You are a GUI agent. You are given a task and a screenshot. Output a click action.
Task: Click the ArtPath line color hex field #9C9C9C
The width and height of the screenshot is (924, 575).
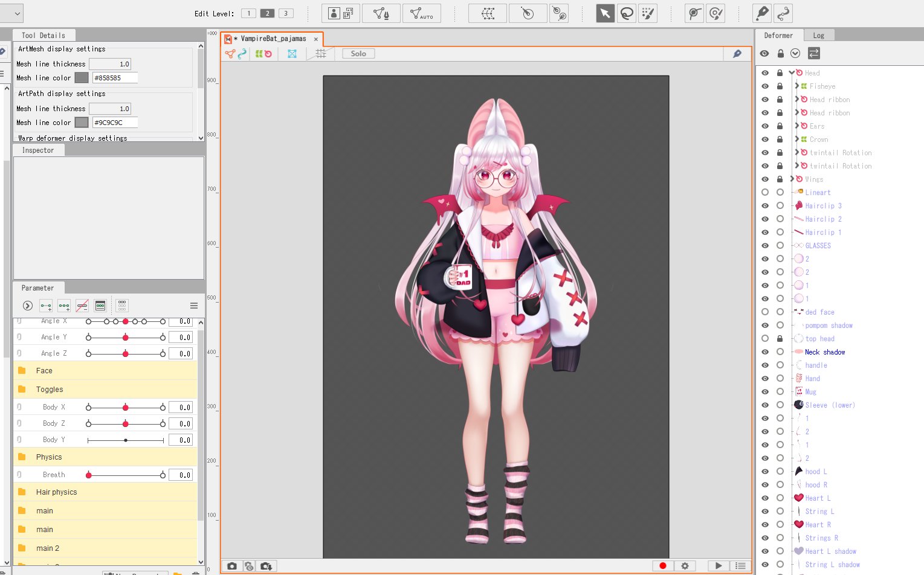point(115,123)
